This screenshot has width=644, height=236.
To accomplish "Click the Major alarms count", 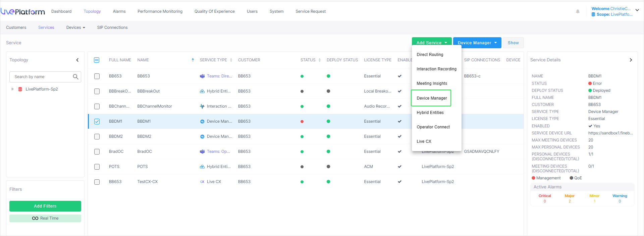I will (x=570, y=201).
